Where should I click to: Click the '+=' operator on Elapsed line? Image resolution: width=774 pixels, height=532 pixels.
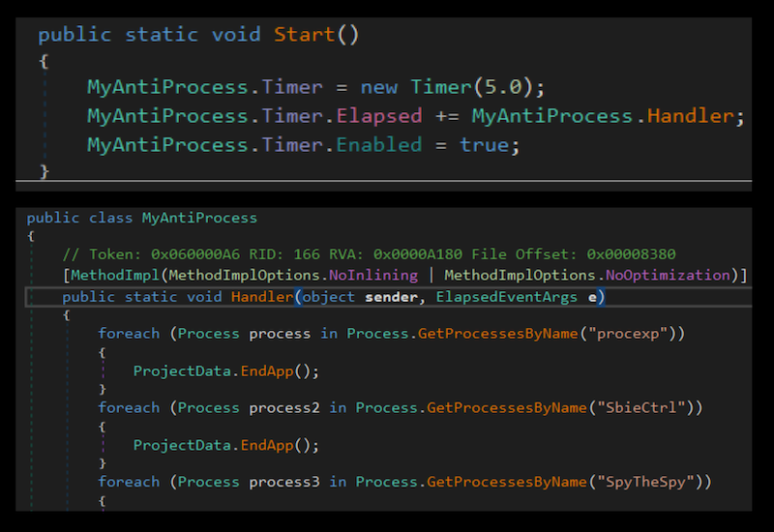pos(447,117)
